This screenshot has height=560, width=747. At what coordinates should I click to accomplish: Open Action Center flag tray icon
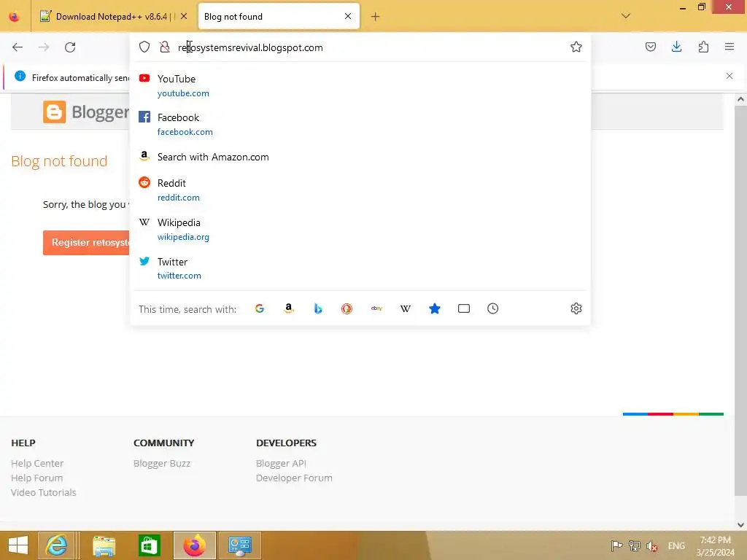[x=616, y=545]
